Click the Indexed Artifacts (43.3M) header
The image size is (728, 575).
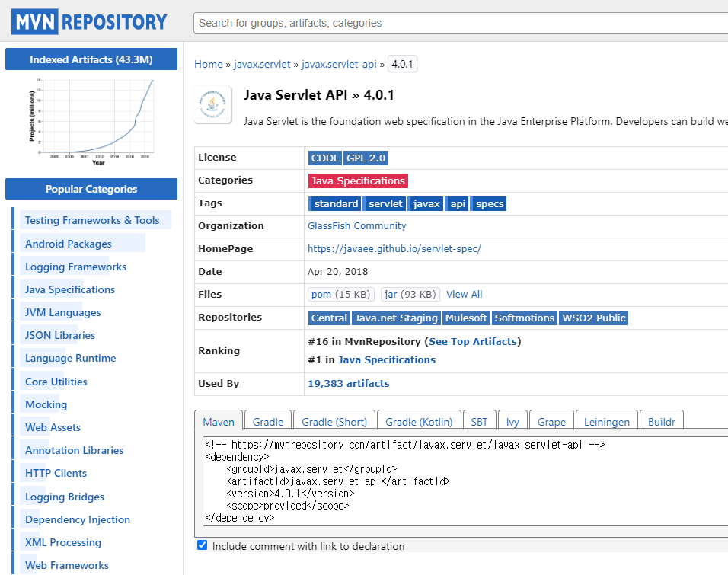91,59
